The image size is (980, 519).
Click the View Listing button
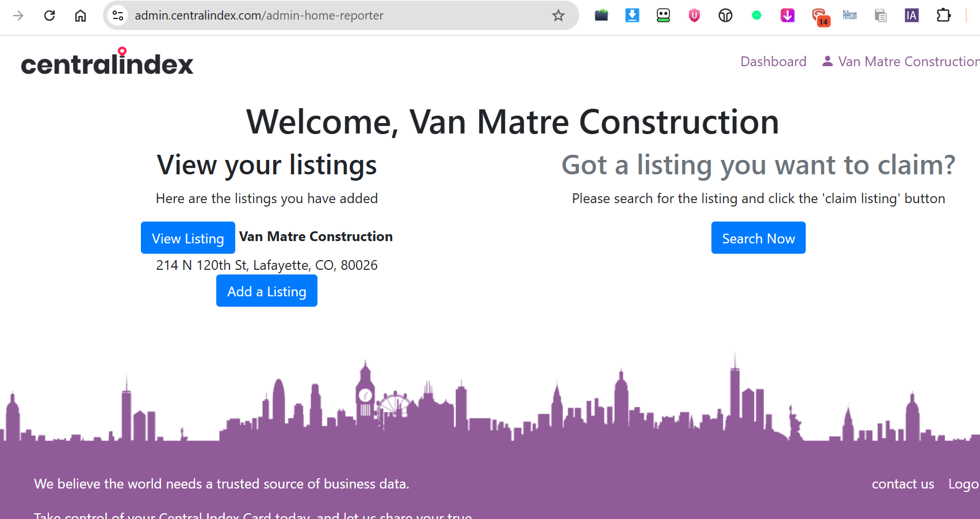pos(188,238)
